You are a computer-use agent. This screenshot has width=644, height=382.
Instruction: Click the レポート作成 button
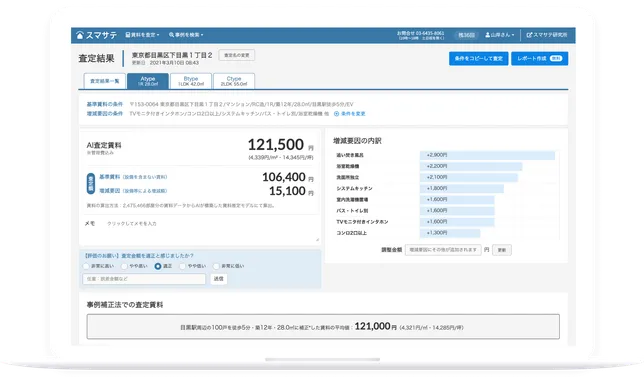(x=540, y=58)
